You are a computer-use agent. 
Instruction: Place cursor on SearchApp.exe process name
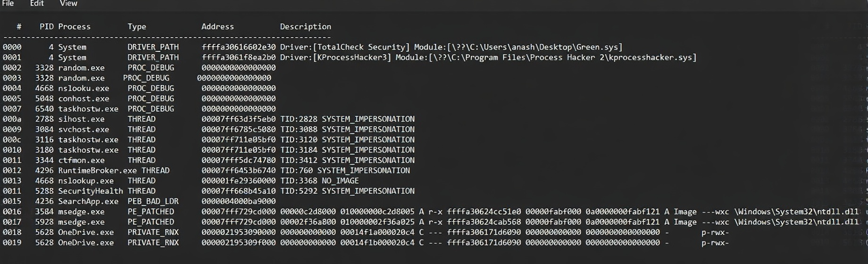pos(88,201)
